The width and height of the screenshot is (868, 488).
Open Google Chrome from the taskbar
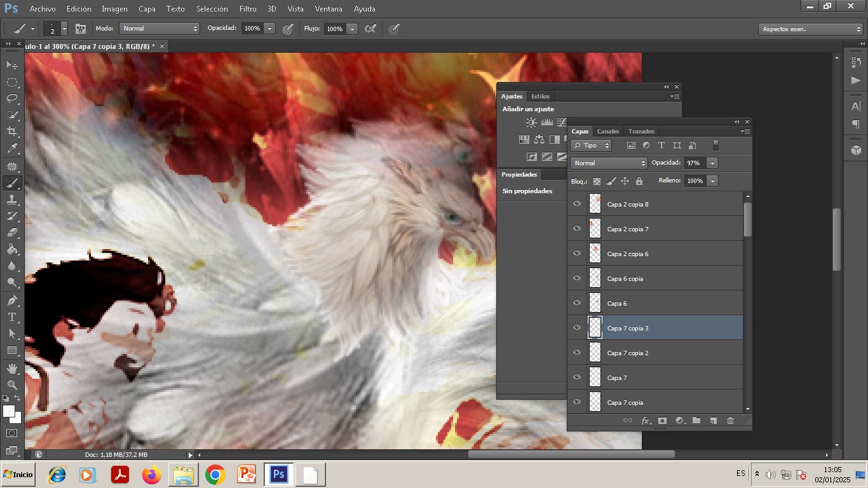pyautogui.click(x=215, y=475)
